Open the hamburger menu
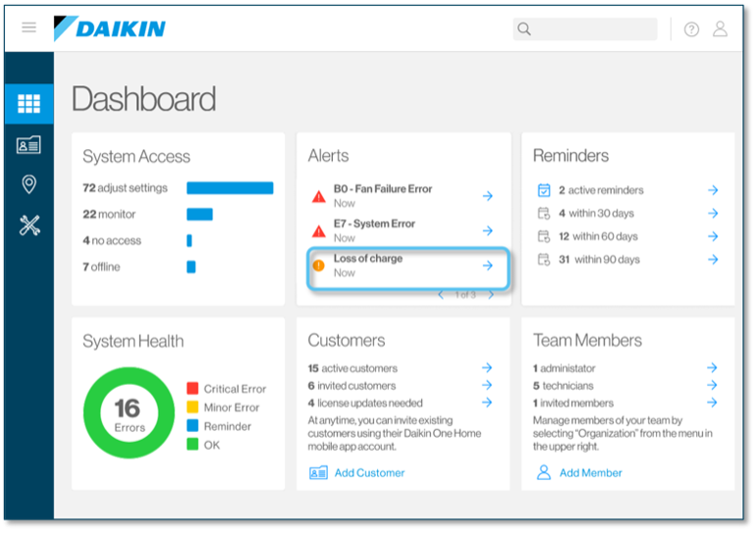Viewport: 756px width, 536px height. tap(28, 27)
